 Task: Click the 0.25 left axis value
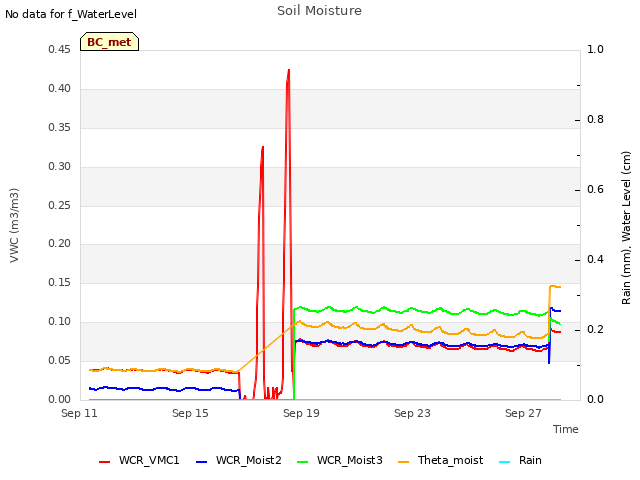coord(59,205)
